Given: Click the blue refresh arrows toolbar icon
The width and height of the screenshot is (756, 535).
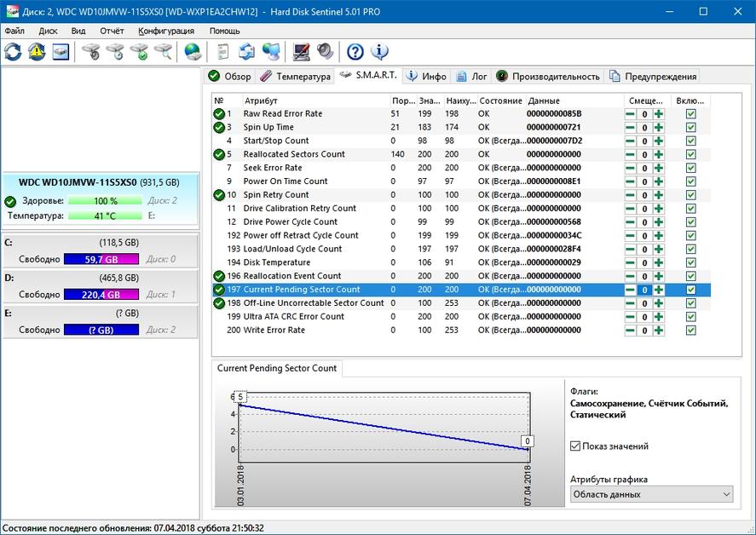Looking at the screenshot, I should [13, 52].
